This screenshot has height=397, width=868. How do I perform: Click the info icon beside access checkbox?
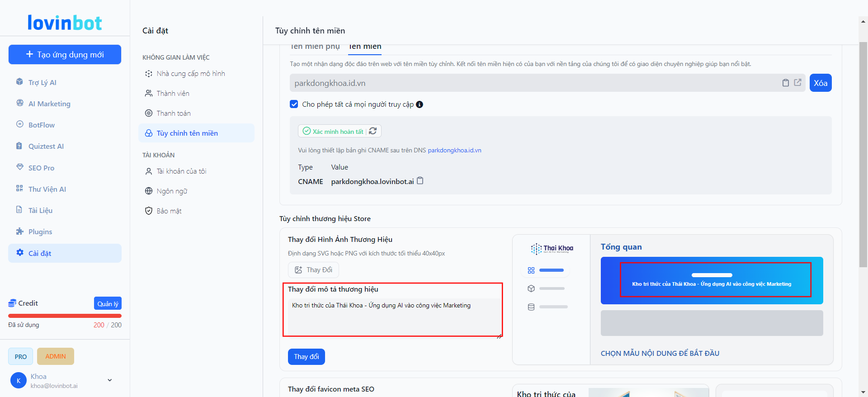(420, 104)
